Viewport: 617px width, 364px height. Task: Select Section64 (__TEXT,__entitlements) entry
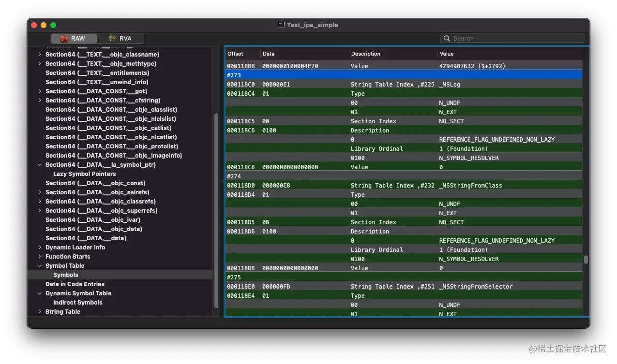(x=97, y=73)
